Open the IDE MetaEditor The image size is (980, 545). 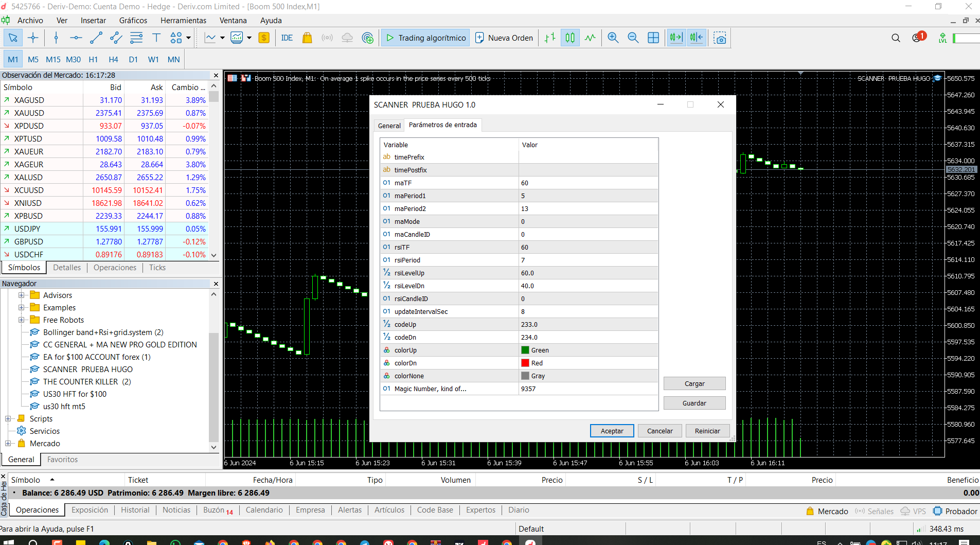287,38
